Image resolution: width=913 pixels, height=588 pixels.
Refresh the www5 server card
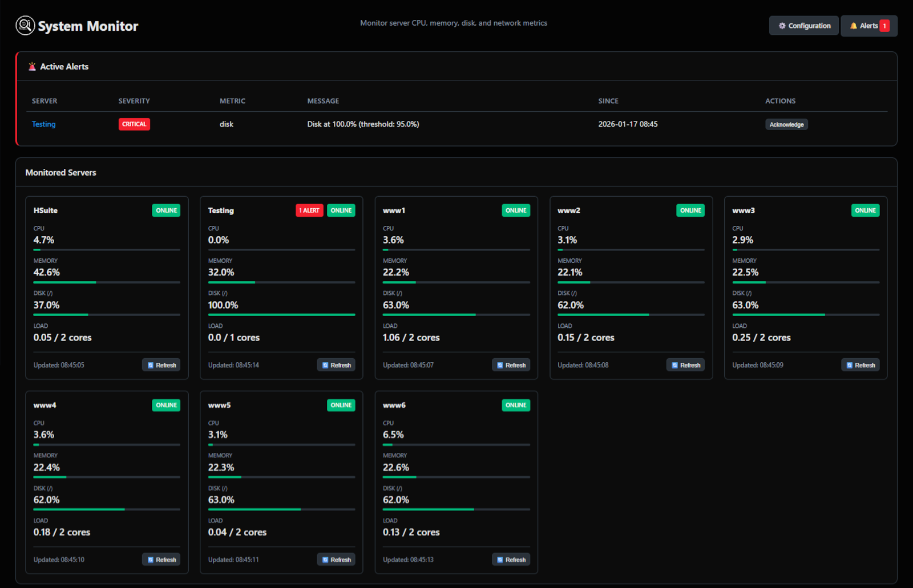point(336,560)
